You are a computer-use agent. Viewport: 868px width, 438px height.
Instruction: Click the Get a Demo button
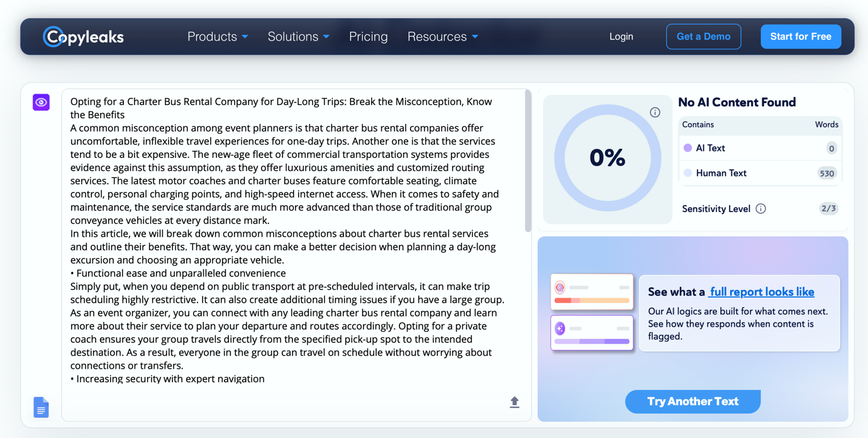(703, 36)
